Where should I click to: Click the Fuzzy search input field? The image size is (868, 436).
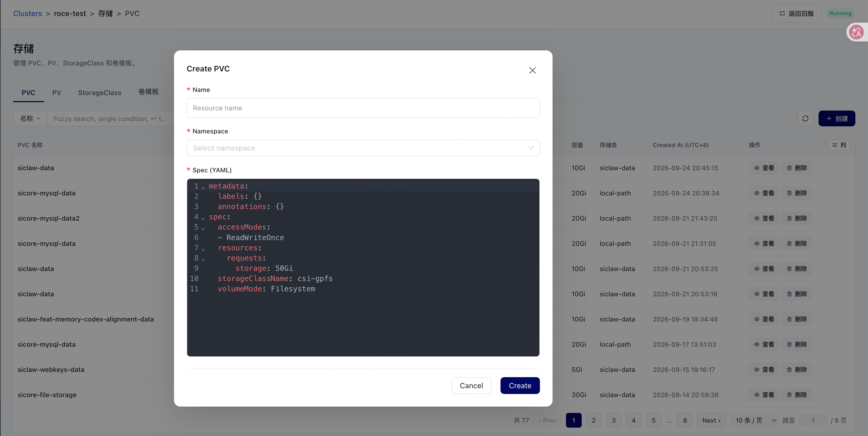point(110,118)
